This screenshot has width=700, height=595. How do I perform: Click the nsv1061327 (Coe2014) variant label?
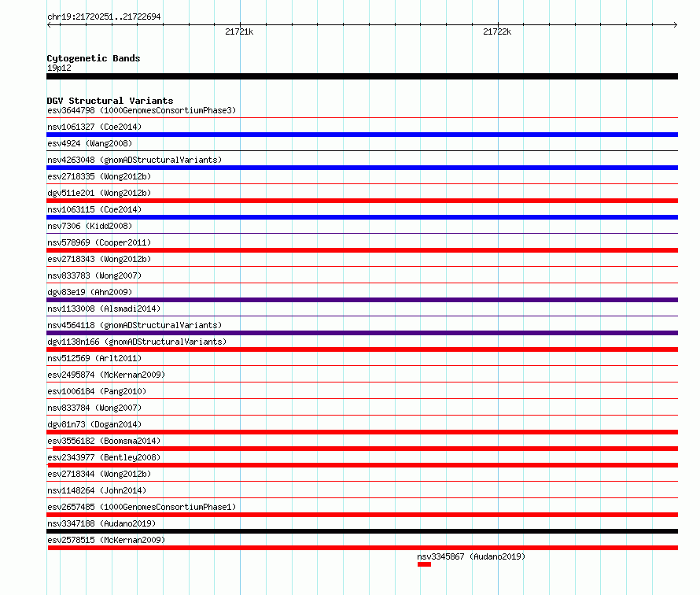coord(94,127)
